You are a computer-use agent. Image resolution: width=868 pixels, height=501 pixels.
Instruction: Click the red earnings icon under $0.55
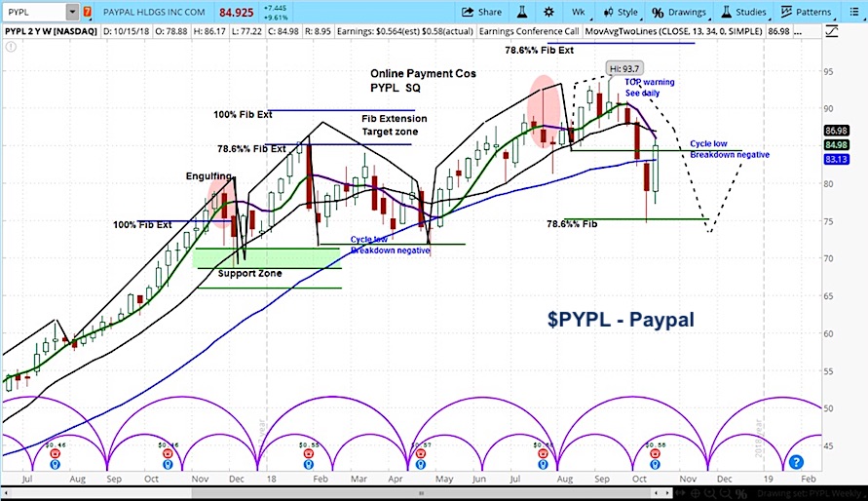309,454
